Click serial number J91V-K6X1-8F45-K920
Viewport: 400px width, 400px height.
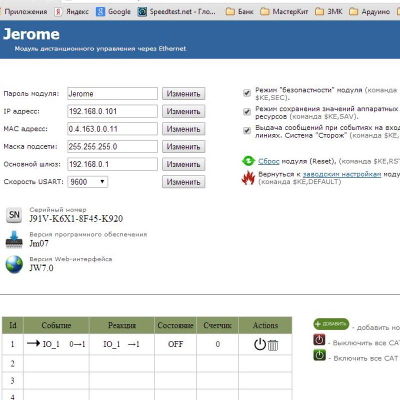76,219
